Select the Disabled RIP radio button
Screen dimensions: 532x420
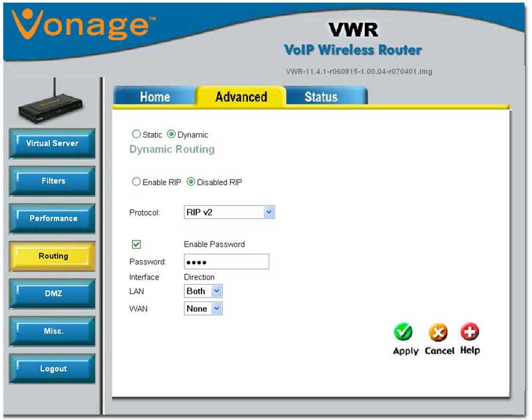[x=191, y=182]
